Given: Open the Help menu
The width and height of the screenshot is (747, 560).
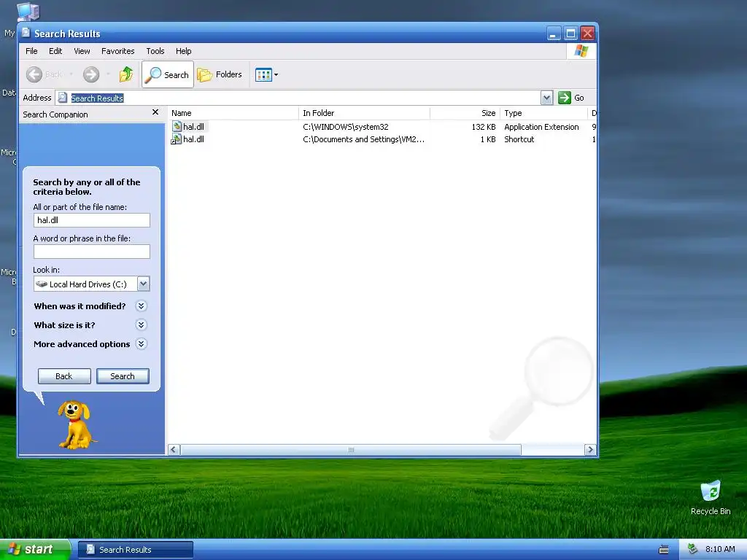Looking at the screenshot, I should coord(183,51).
